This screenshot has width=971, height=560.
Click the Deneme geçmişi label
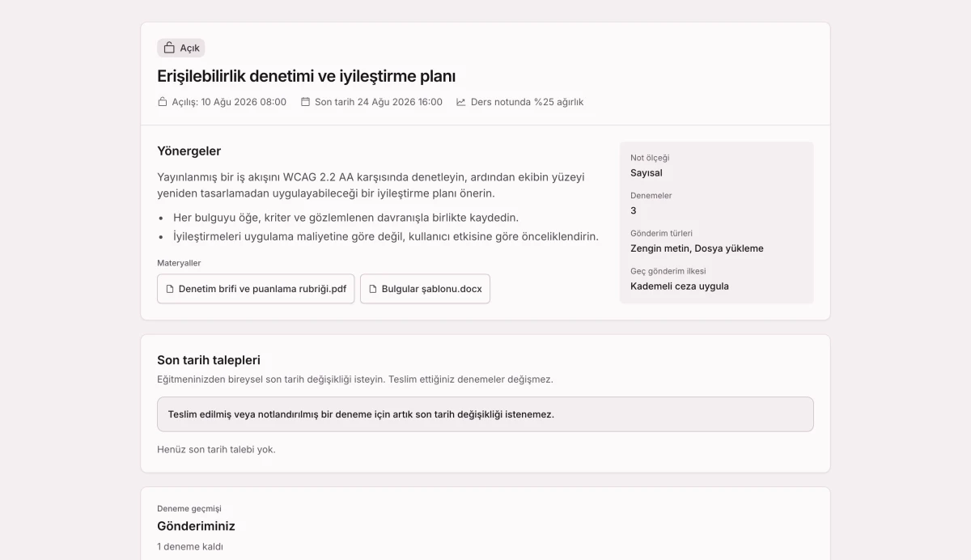pos(189,508)
